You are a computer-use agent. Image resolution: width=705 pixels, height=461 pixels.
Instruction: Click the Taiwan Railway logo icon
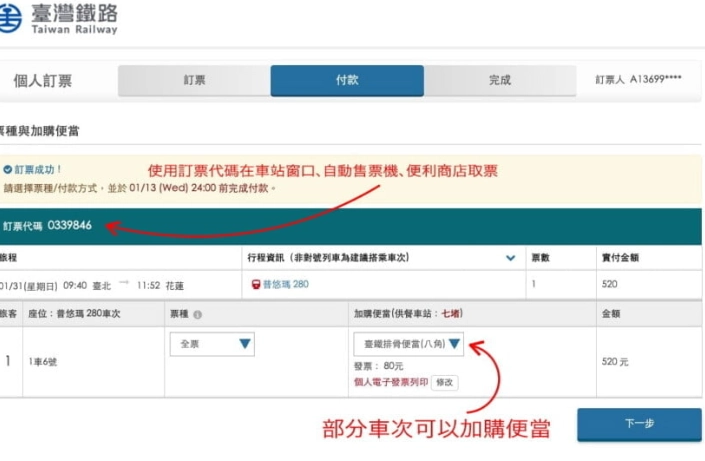click(10, 18)
